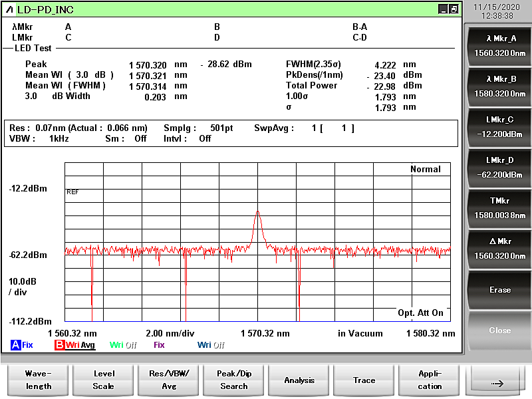Viewport: 532px width, 399px height.
Task: Open the Analysis menu
Action: tap(299, 380)
